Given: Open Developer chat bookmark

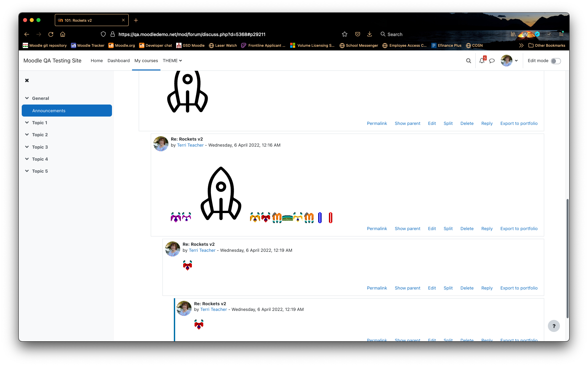Looking at the screenshot, I should [x=155, y=45].
